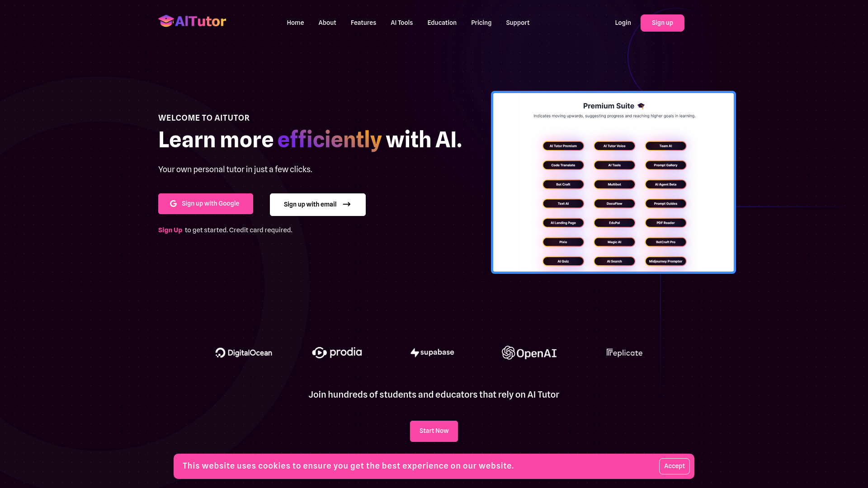The width and height of the screenshot is (868, 488).
Task: Click the Start Now call-to-action button
Action: click(434, 431)
